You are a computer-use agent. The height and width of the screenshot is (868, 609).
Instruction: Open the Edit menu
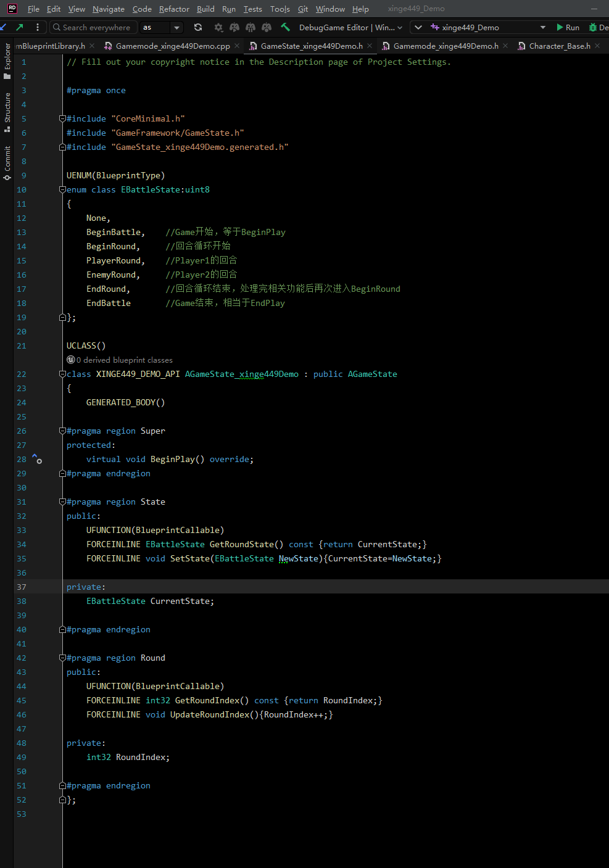click(x=54, y=9)
